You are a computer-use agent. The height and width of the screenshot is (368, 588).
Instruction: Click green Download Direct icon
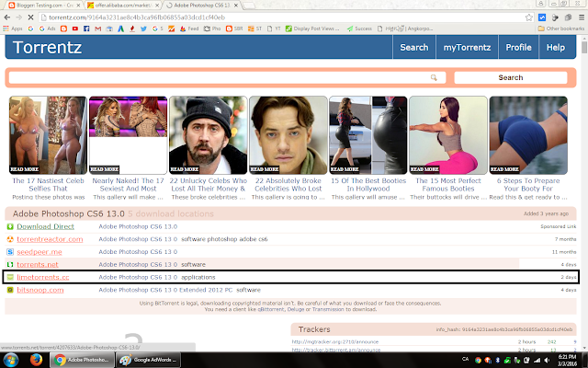click(10, 226)
